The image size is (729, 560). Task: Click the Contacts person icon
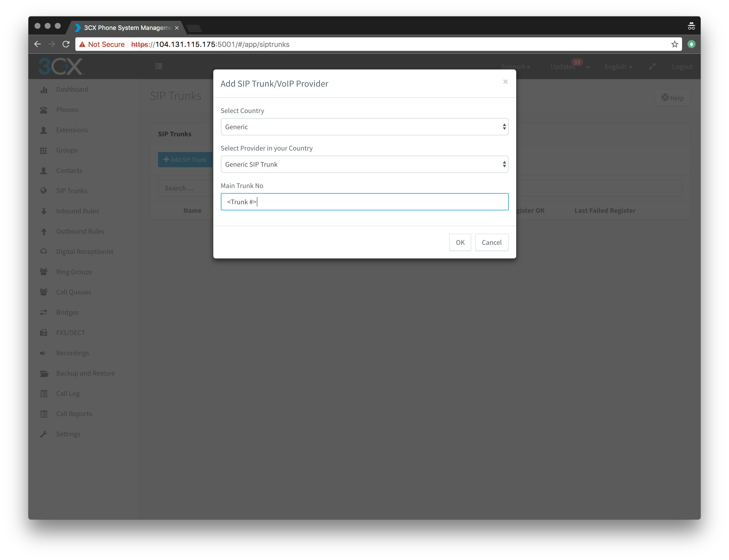click(44, 171)
